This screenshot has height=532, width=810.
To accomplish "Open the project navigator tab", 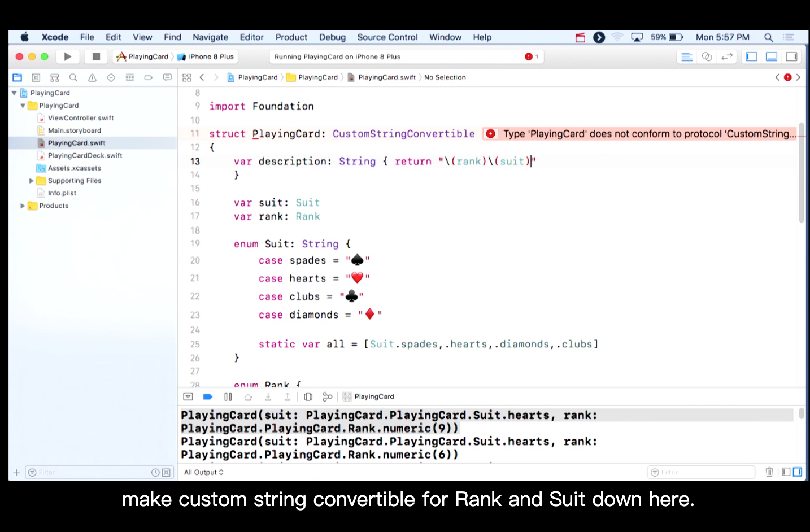I will [18, 77].
